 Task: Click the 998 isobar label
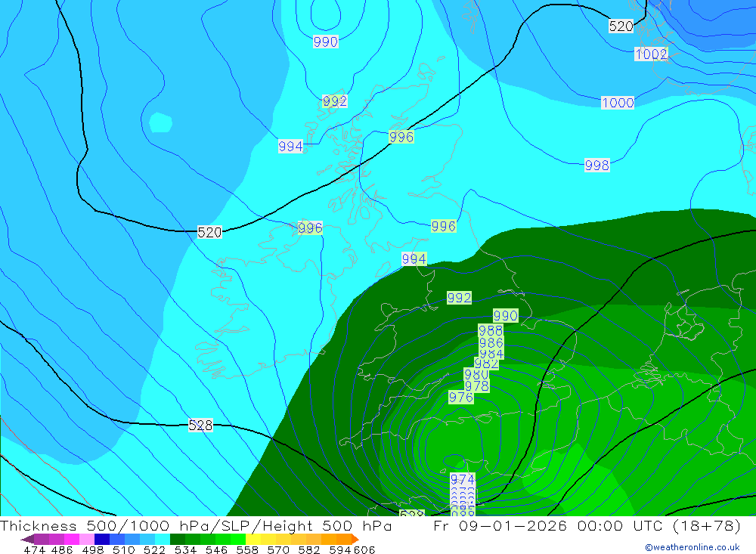597,166
